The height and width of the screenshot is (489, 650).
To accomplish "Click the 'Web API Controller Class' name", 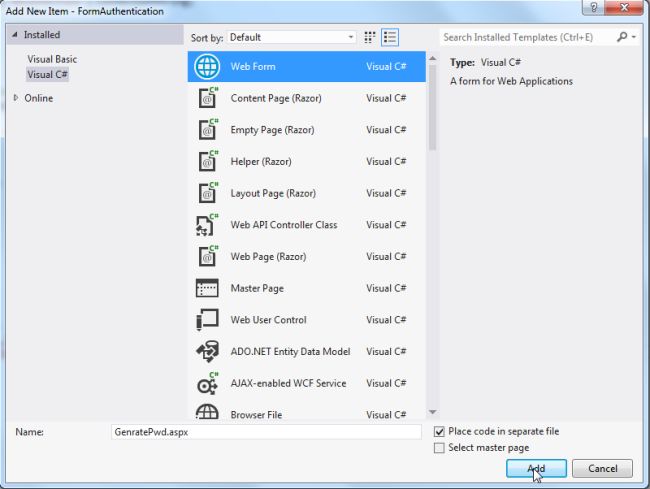I will tap(284, 225).
